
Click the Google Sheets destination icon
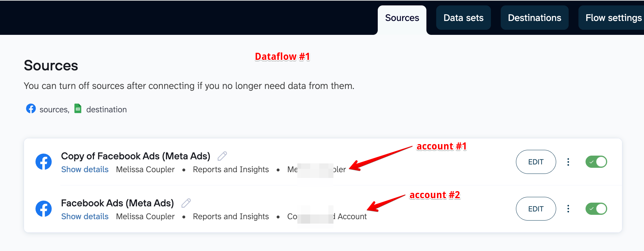click(78, 108)
